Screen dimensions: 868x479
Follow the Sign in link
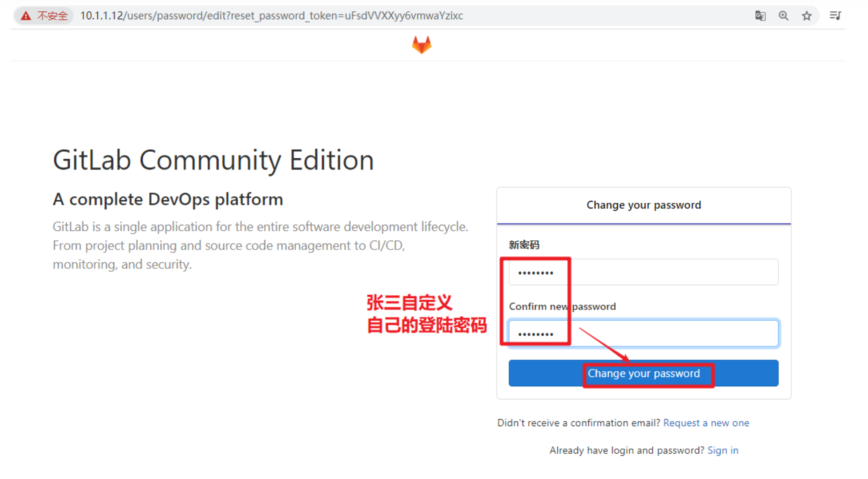pyautogui.click(x=723, y=450)
